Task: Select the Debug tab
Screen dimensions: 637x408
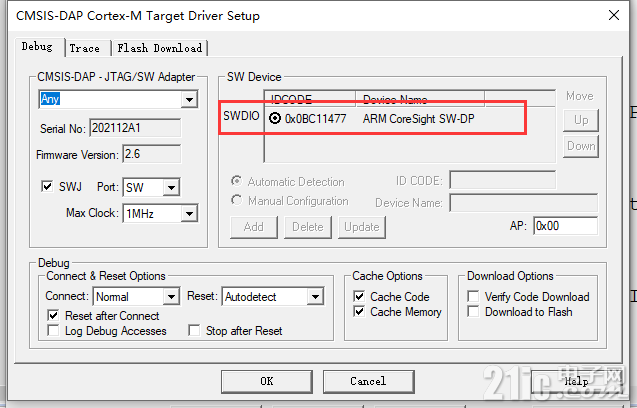Action: (37, 47)
